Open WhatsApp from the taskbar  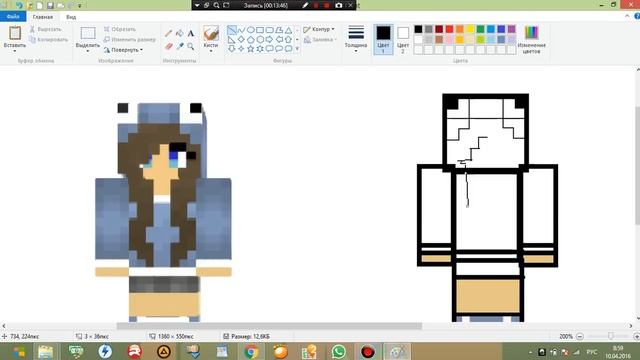pos(338,351)
